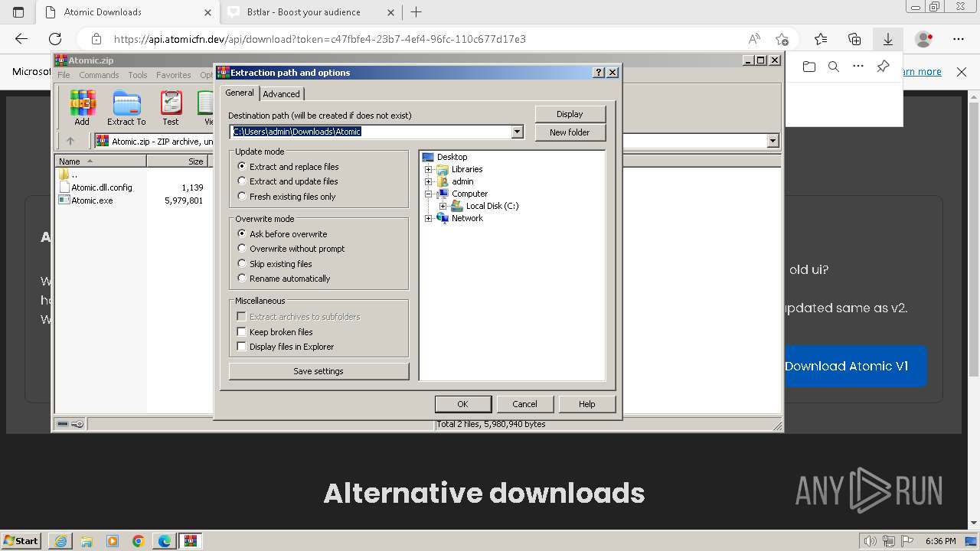Click Download Atomic V1 button
The width and height of the screenshot is (980, 551).
pyautogui.click(x=846, y=366)
